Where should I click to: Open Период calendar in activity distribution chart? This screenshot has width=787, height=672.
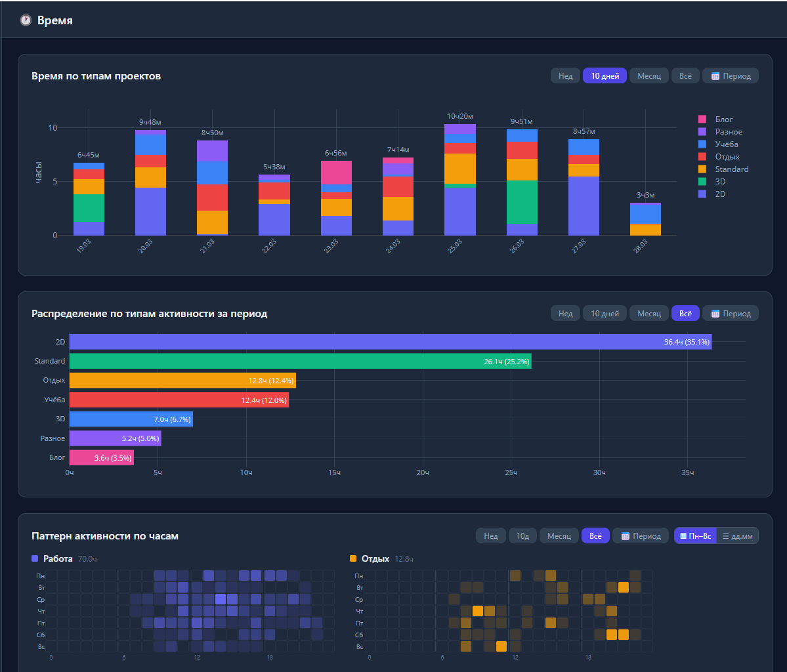pyautogui.click(x=731, y=313)
